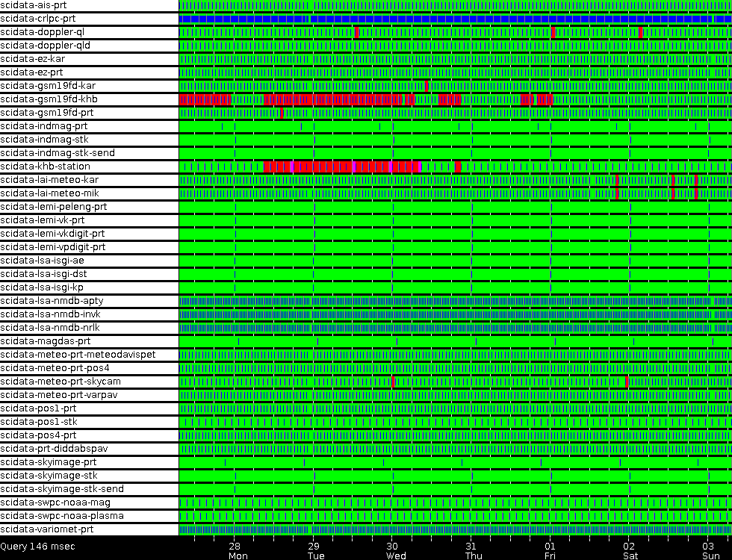This screenshot has width=732, height=560.
Task: Select scidata-lai-meteo-kar label
Action: (x=49, y=180)
